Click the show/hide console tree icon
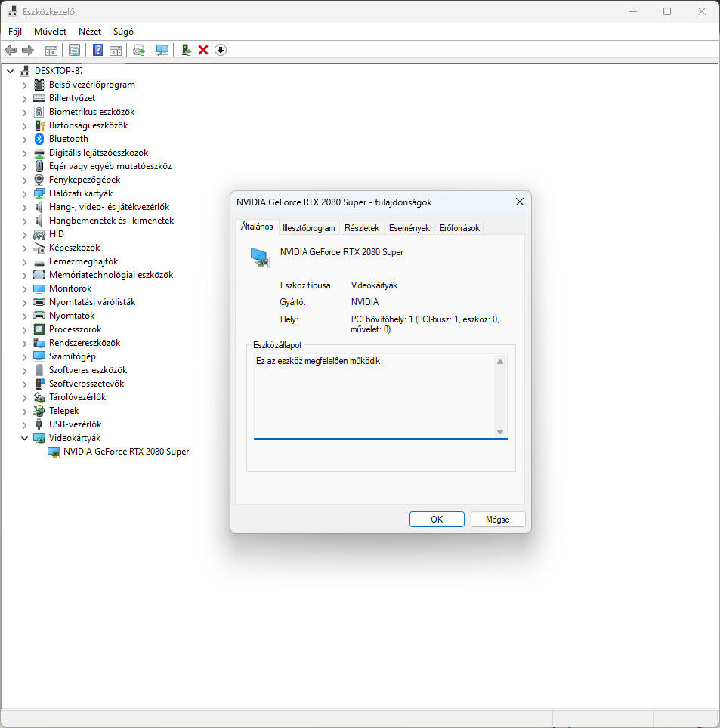Viewport: 720px width, 728px height. click(51, 50)
